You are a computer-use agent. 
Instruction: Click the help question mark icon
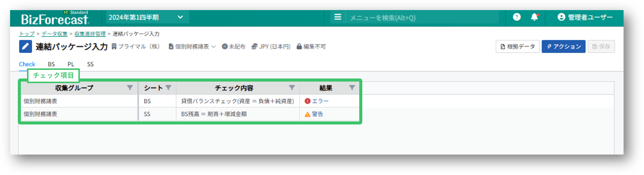click(517, 17)
